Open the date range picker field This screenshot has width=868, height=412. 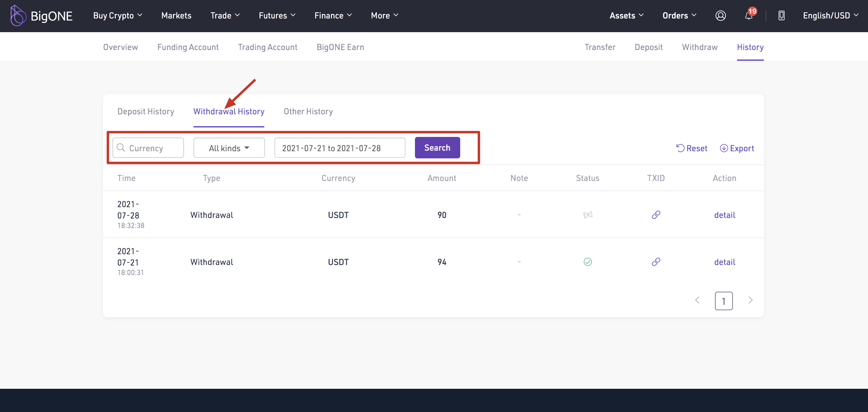(339, 148)
